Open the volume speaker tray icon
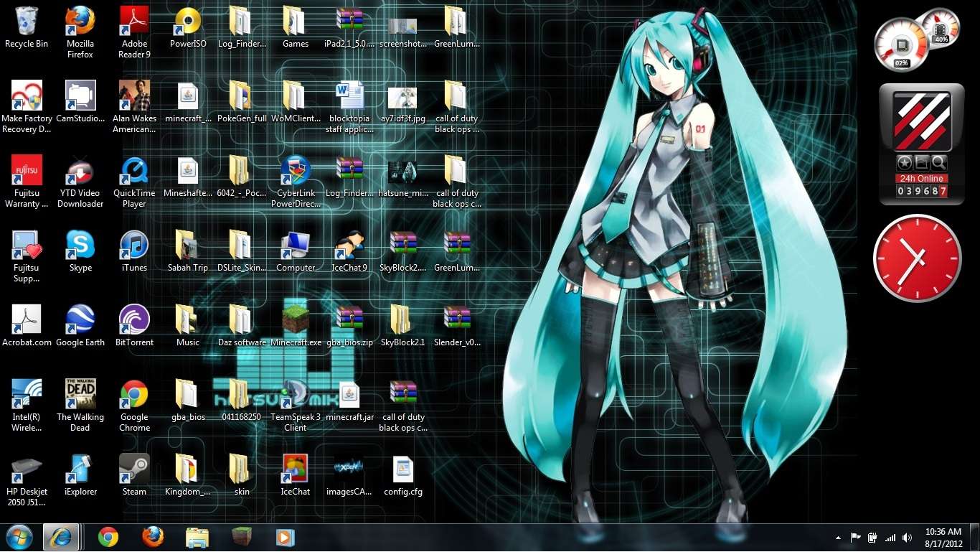This screenshot has height=552, width=980. (x=908, y=538)
